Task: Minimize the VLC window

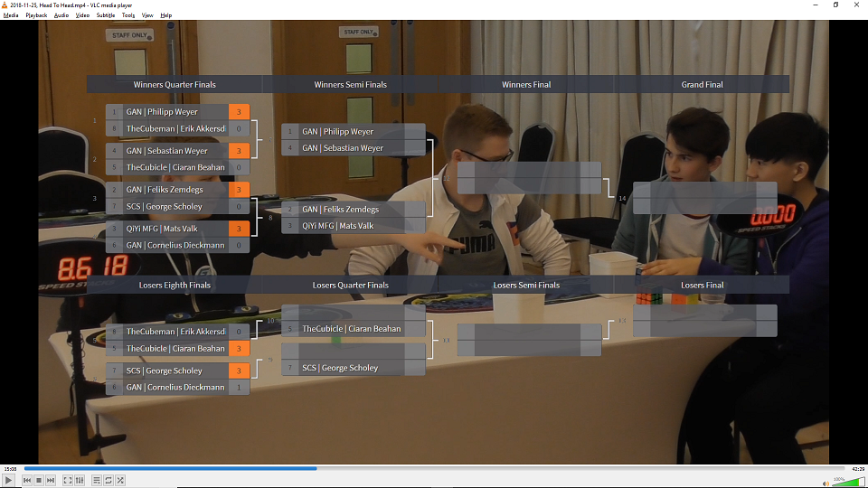Action: 816,5
